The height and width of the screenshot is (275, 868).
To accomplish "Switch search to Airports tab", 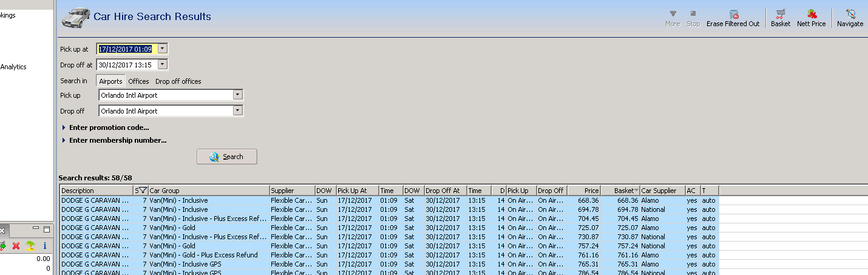I will (x=110, y=81).
